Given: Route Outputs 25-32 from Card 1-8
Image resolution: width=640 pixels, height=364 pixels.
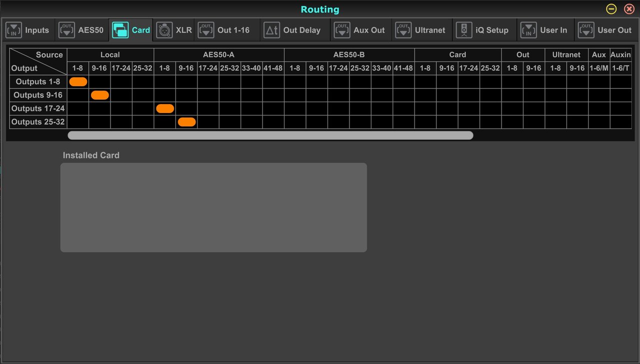Looking at the screenshot, I should [x=425, y=122].
